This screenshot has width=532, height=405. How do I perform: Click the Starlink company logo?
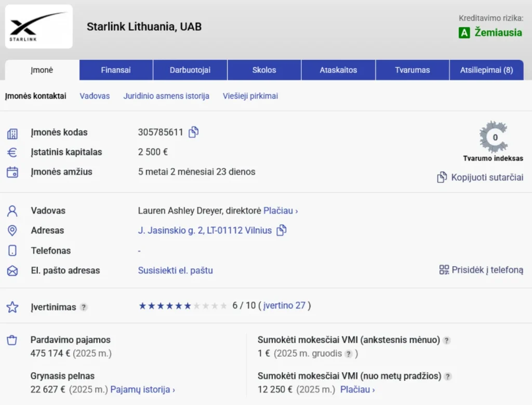point(38,26)
